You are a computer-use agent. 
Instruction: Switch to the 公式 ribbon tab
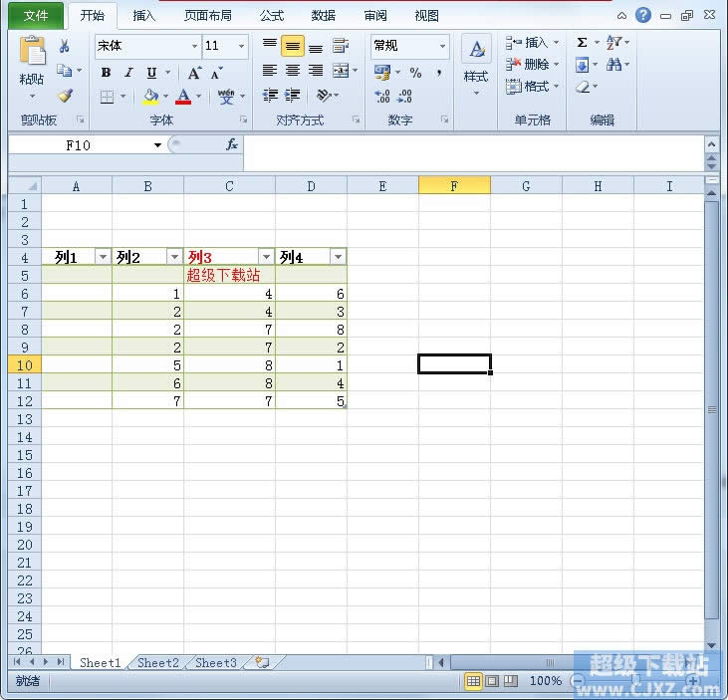coord(272,16)
